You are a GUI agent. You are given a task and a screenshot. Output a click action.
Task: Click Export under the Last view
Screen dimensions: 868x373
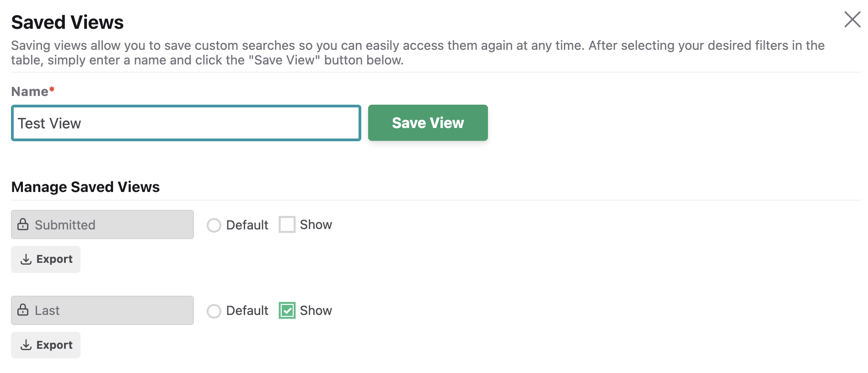click(x=45, y=345)
